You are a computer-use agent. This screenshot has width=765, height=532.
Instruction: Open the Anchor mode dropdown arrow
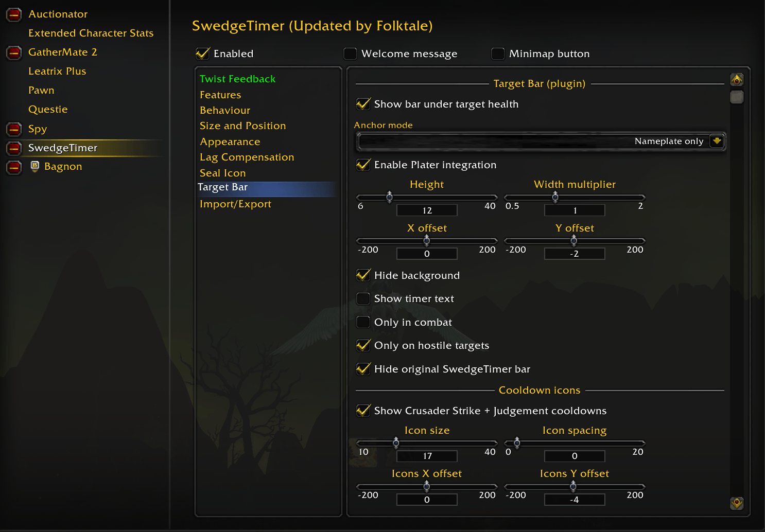coord(717,141)
